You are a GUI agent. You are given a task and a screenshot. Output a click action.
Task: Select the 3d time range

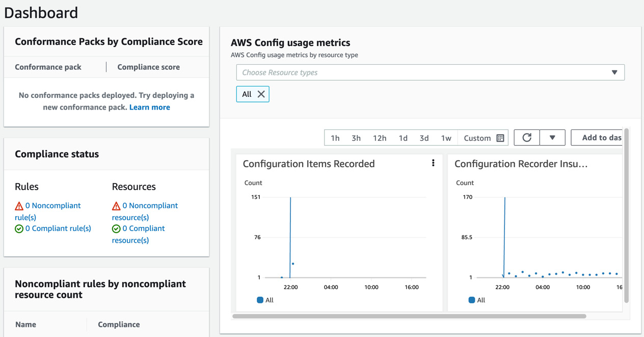point(424,138)
